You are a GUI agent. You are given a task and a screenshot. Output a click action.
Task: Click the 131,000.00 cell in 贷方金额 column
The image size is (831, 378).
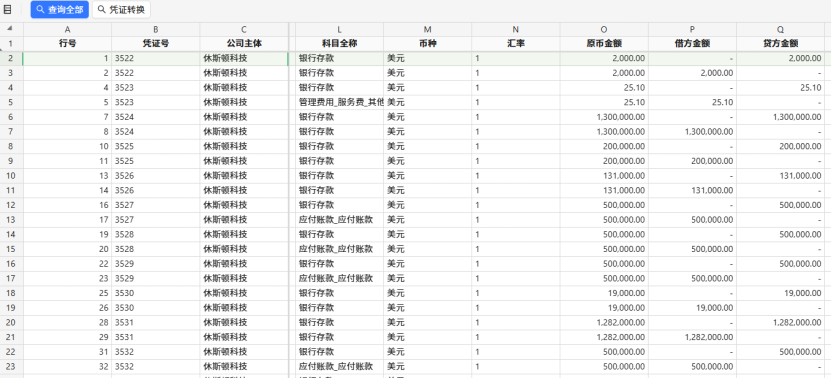pyautogui.click(x=781, y=175)
